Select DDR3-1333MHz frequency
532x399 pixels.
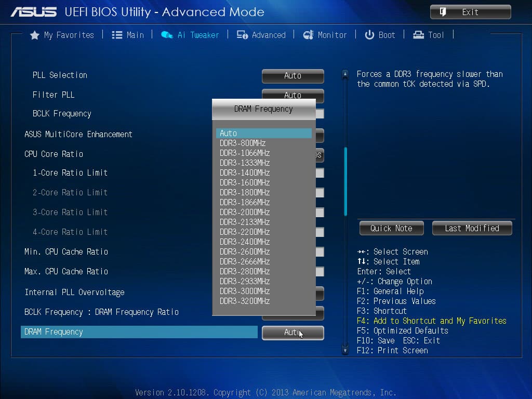pyautogui.click(x=263, y=163)
